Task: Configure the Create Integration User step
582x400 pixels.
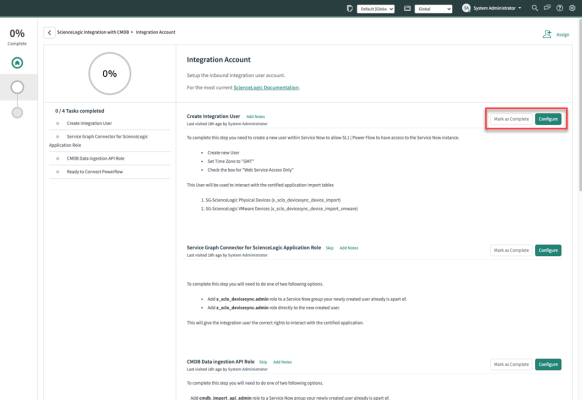Action: [x=548, y=119]
